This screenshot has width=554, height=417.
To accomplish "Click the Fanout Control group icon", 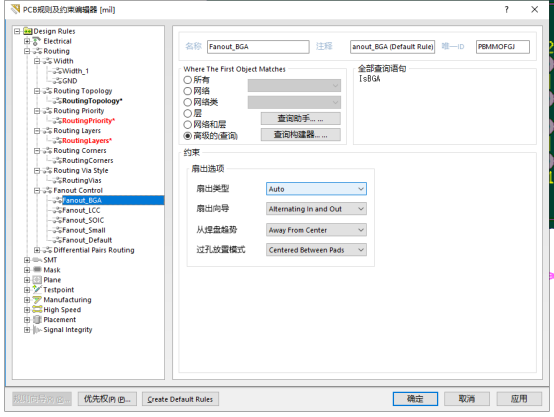I will 47,190.
